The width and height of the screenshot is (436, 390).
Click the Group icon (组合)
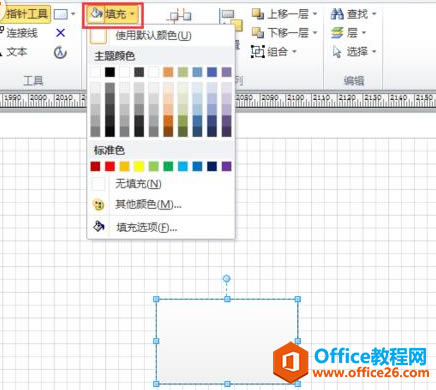[x=258, y=52]
